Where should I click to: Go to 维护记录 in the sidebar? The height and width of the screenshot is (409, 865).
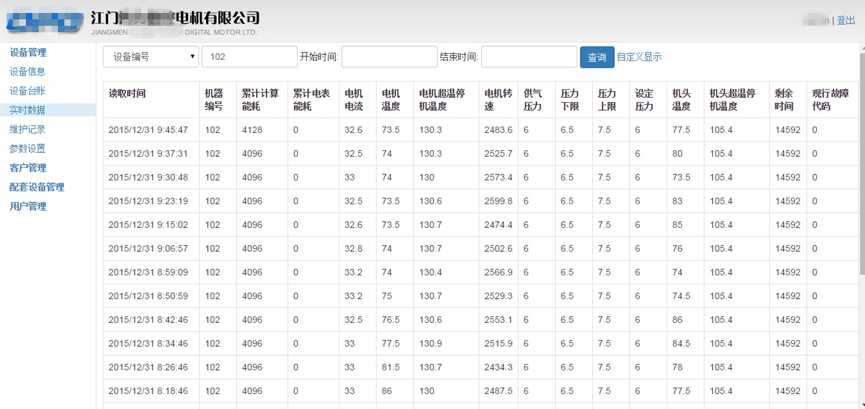tap(27, 129)
